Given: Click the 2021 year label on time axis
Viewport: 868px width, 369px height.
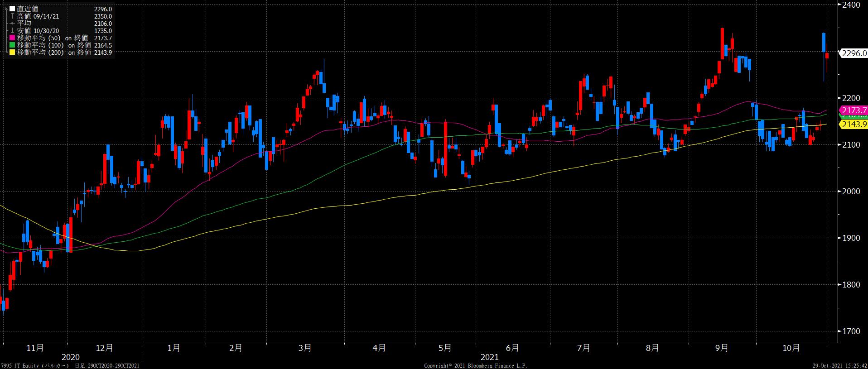Looking at the screenshot, I should click(x=489, y=357).
